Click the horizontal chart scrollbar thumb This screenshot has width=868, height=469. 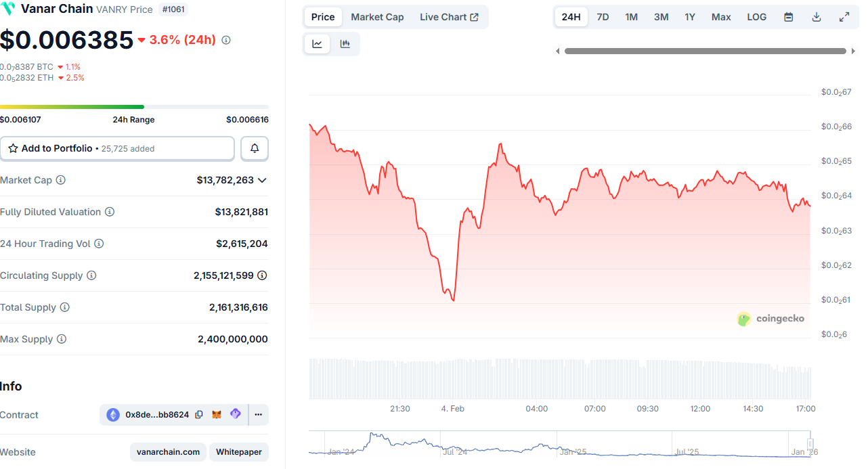(x=706, y=51)
